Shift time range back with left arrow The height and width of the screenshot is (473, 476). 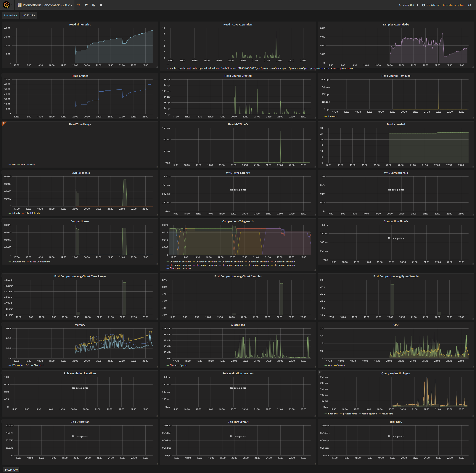point(400,5)
